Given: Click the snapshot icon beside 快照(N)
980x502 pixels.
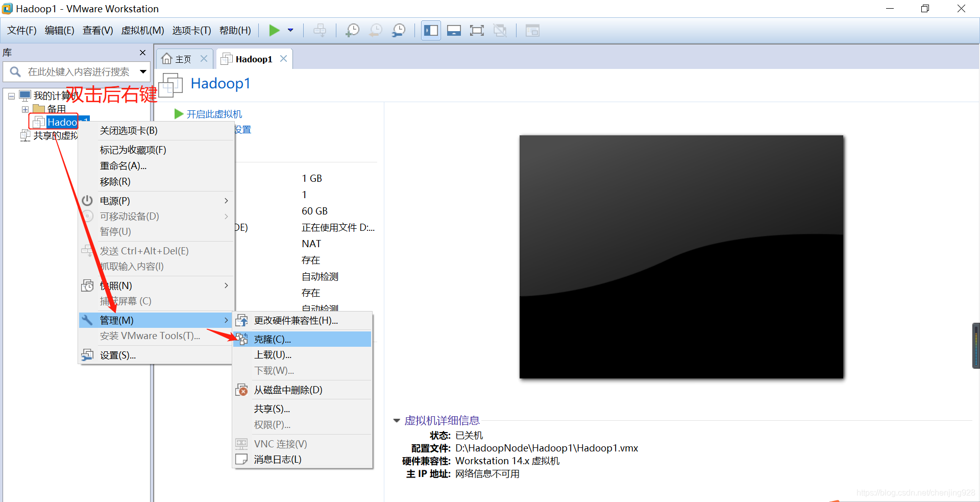Looking at the screenshot, I should (87, 285).
